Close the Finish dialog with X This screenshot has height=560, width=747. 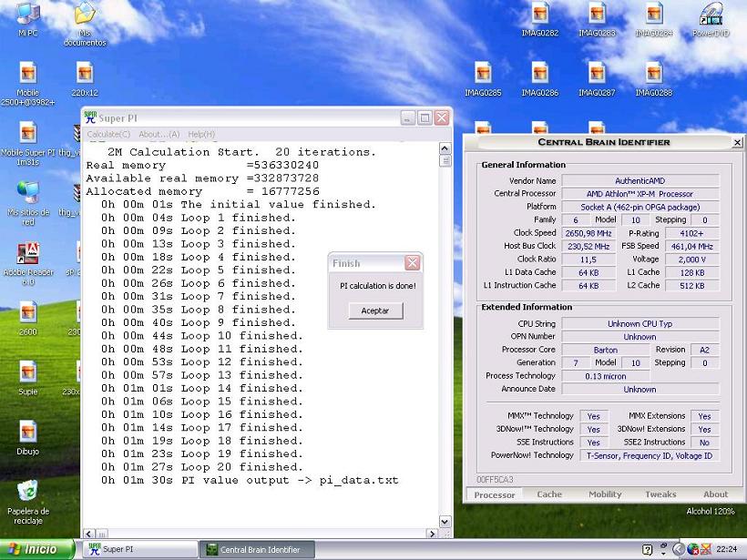[412, 263]
